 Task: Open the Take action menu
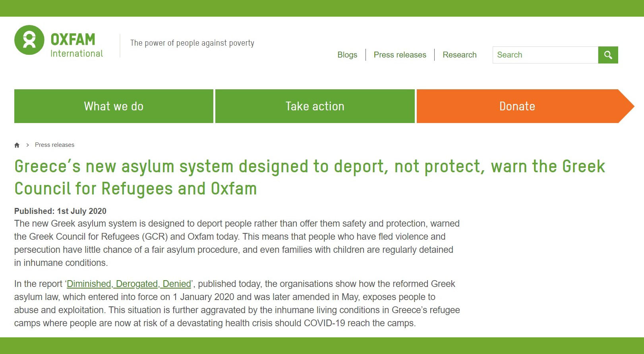click(315, 106)
